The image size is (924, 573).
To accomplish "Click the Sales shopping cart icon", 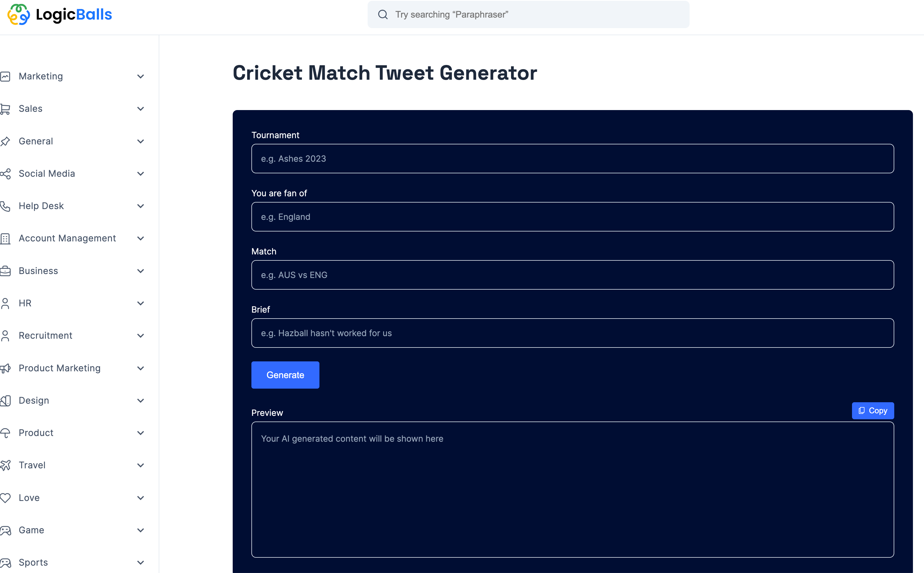I will click(5, 109).
